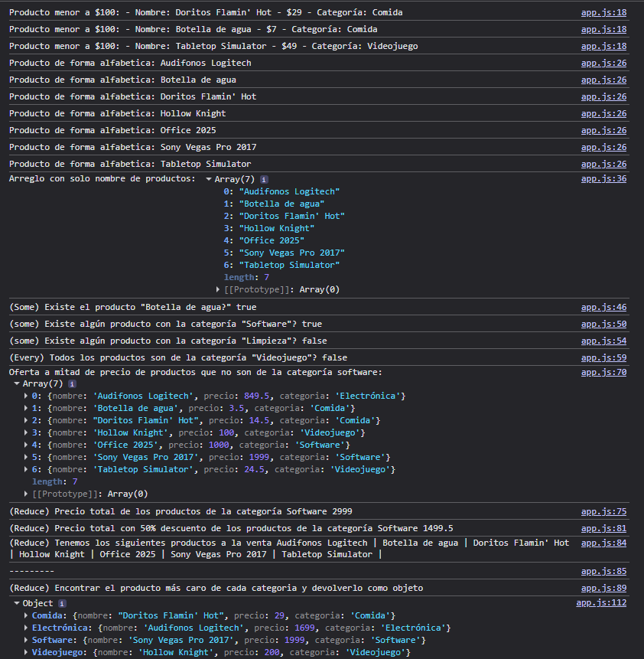Open app.js:26 link beside alfabetica Audifonos Logitech
Screen dimensions: 644x659
603,63
